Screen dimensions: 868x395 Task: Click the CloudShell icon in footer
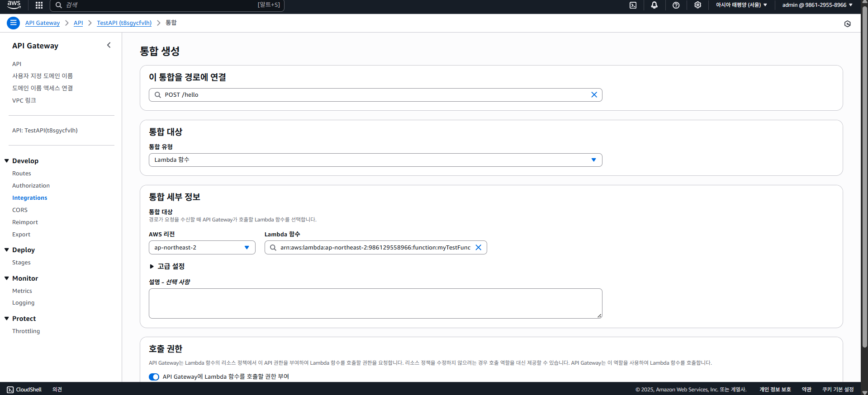(10, 390)
